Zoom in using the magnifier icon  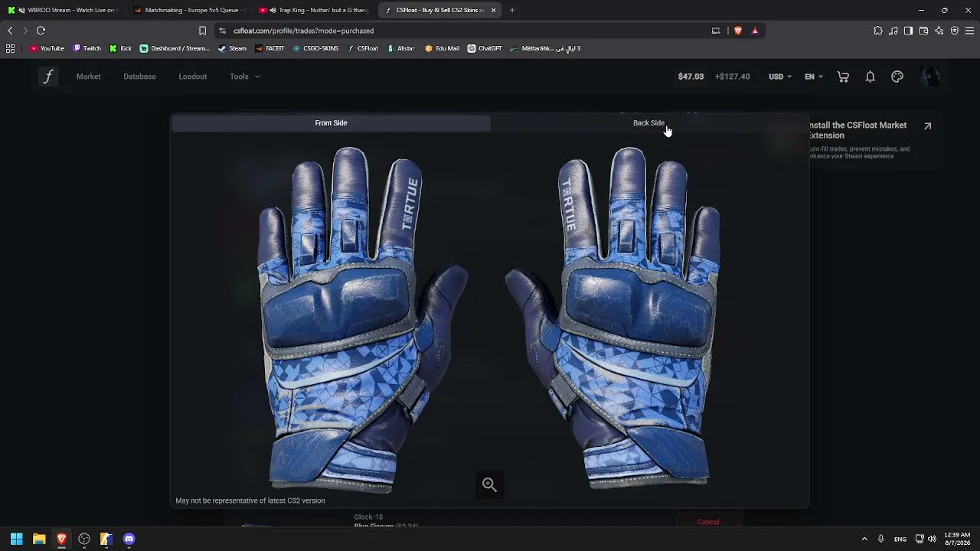click(x=489, y=484)
